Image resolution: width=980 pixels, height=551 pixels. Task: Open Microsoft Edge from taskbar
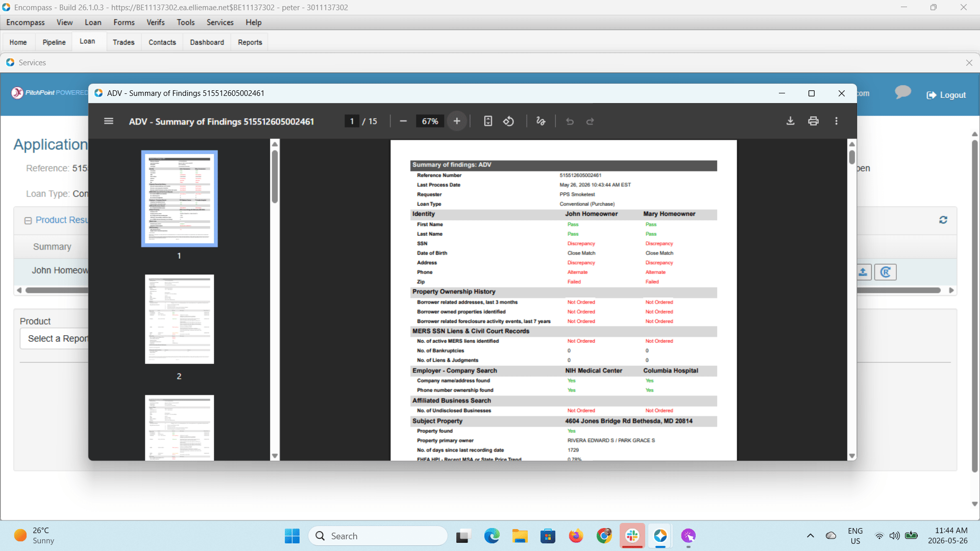[492, 536]
